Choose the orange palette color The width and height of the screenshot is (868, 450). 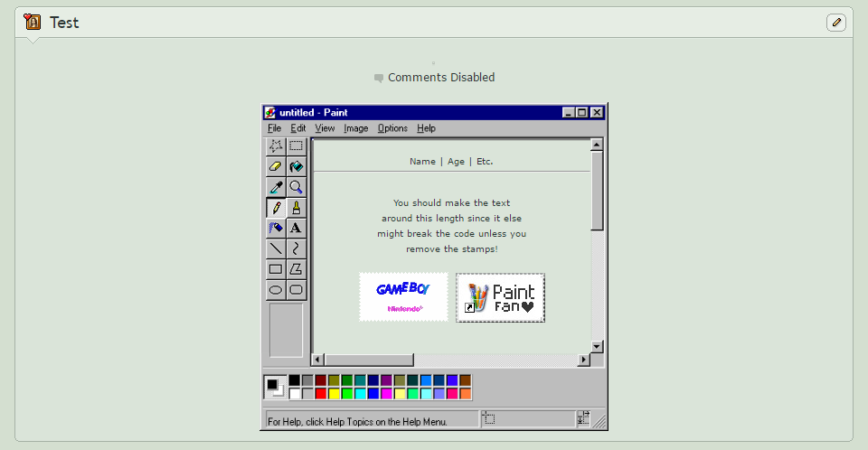pos(466,394)
